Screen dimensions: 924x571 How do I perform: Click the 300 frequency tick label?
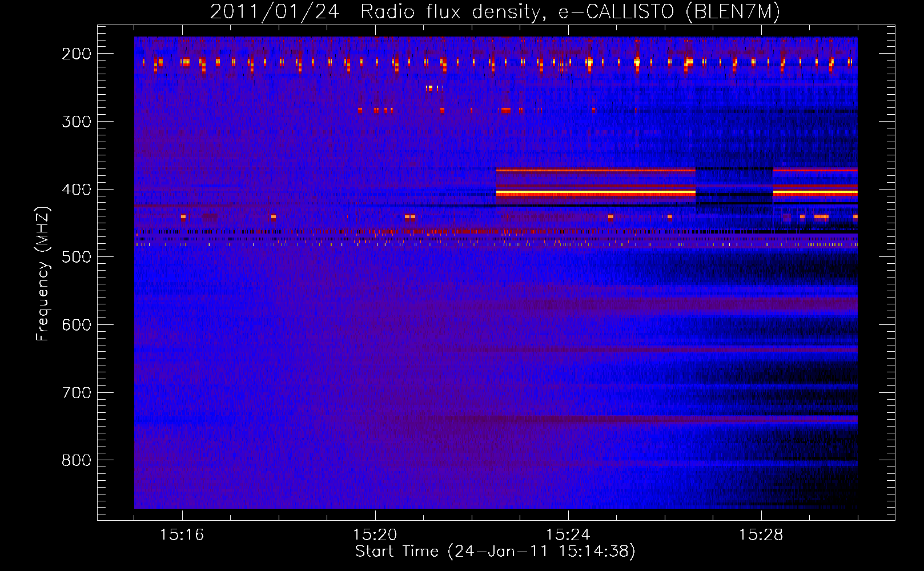[77, 121]
